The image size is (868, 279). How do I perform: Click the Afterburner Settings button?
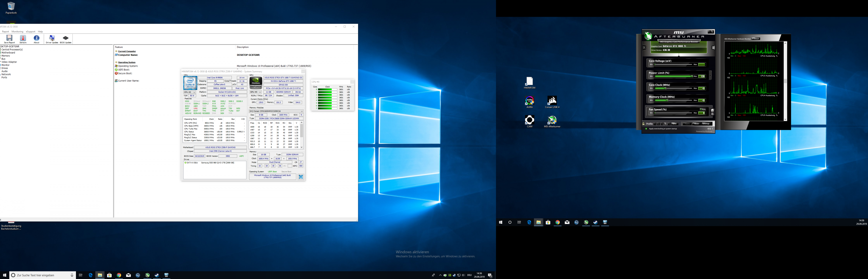706,124
